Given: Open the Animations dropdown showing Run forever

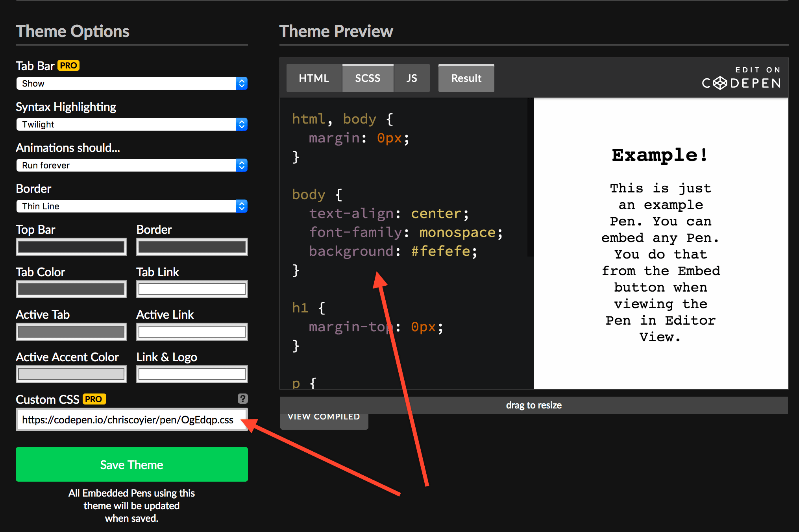Looking at the screenshot, I should coord(132,165).
